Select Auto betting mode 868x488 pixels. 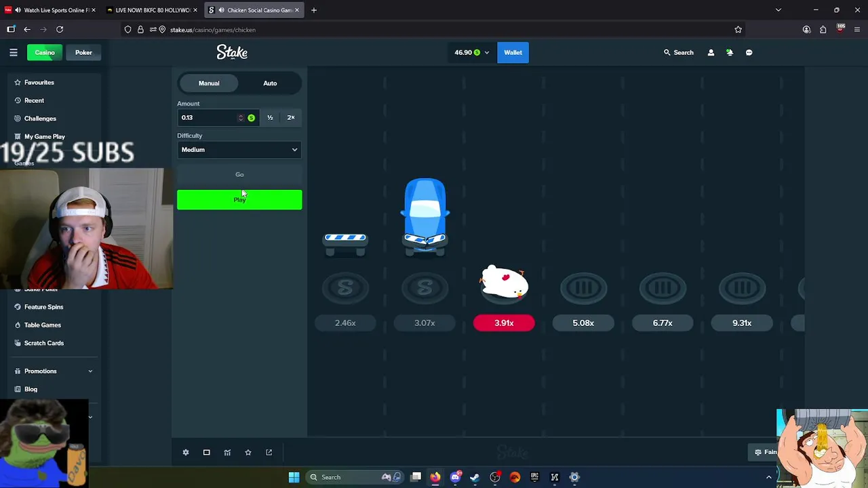[x=270, y=83]
